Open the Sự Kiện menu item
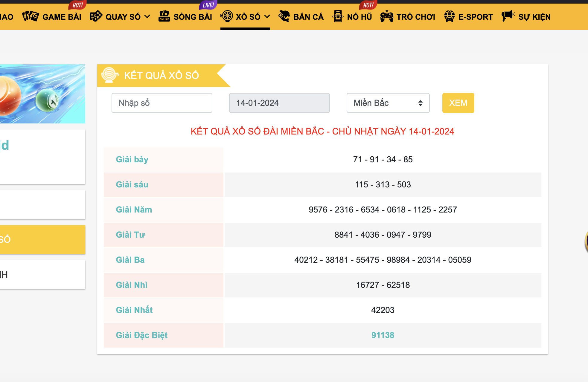 click(534, 17)
